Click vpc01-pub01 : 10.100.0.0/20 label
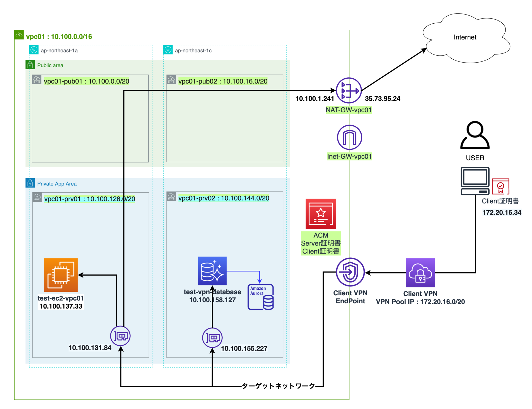The height and width of the screenshot is (409, 532). (x=87, y=81)
